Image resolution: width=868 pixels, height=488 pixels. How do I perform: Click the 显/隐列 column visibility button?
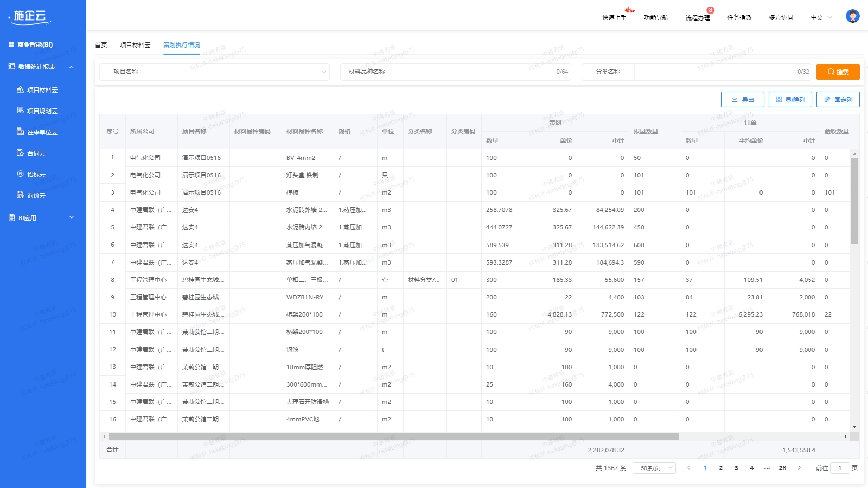click(x=790, y=100)
